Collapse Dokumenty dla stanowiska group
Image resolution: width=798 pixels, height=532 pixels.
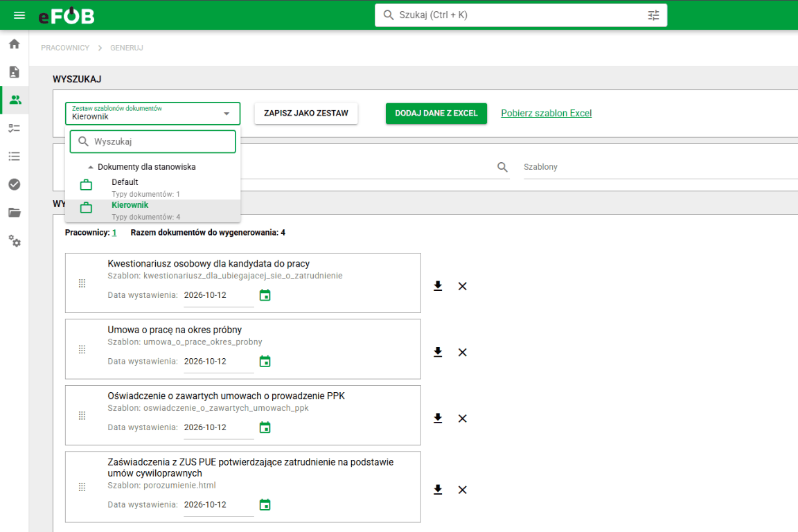[x=91, y=167]
